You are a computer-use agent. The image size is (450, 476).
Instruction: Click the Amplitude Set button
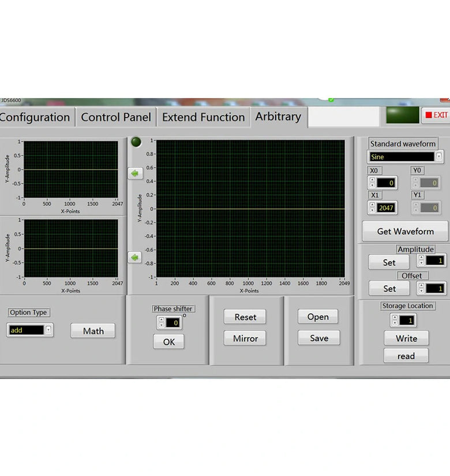389,263
